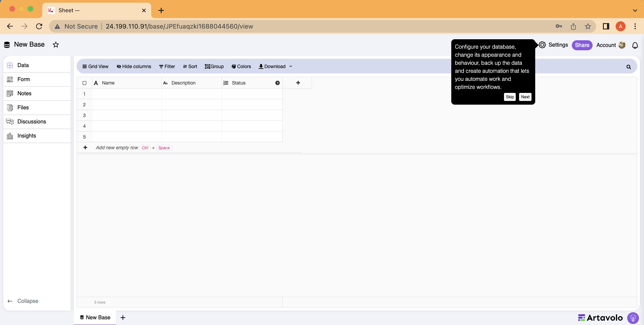This screenshot has height=325, width=644.
Task: Open Files in sidebar
Action: click(37, 107)
